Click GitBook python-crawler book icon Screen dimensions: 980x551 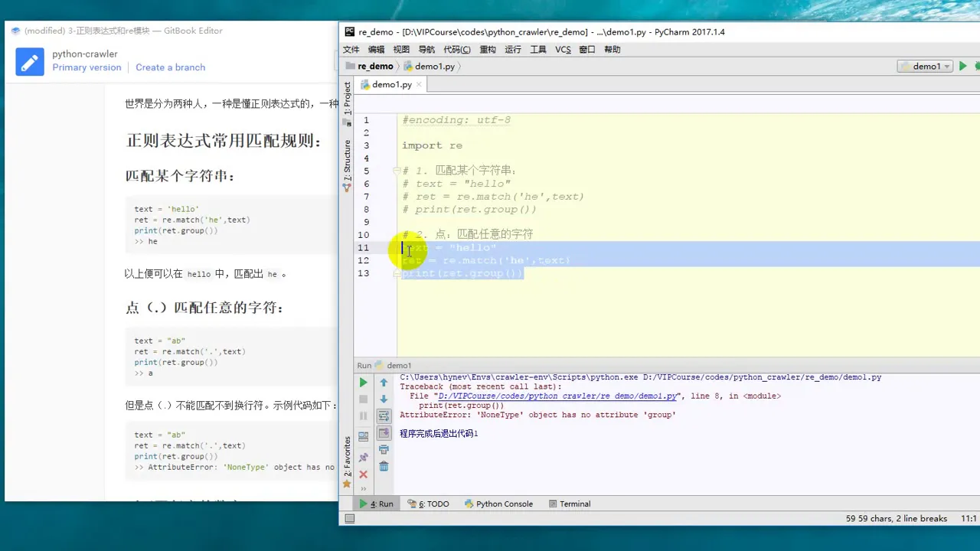(30, 62)
